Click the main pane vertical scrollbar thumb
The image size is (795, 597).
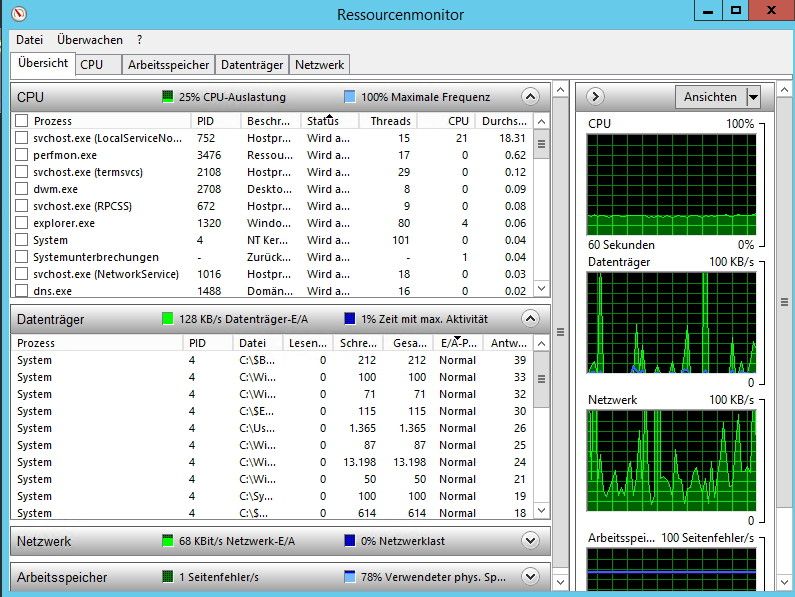tap(560, 332)
